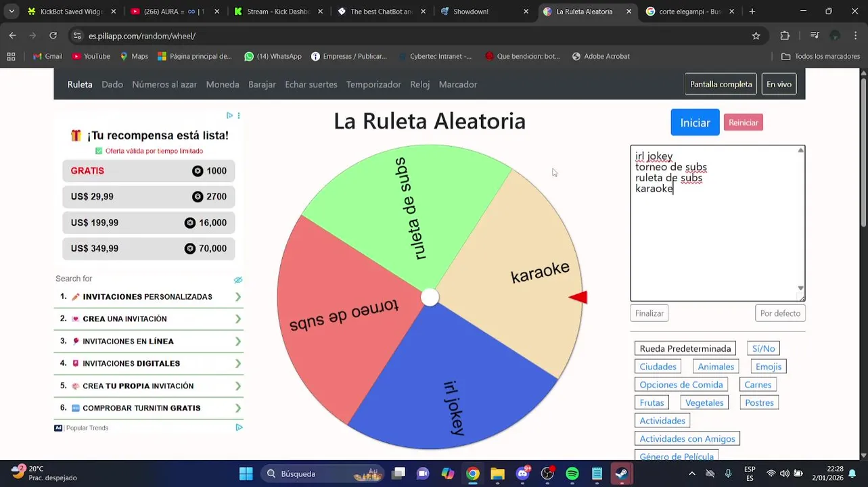Click the GRATIS 1000 reward offer

tap(148, 171)
